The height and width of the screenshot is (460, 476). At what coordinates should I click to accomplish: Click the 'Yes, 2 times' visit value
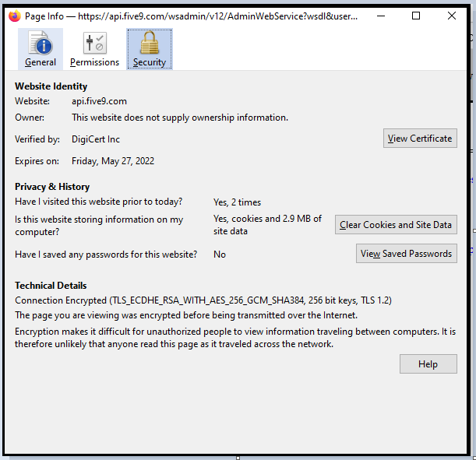click(237, 202)
